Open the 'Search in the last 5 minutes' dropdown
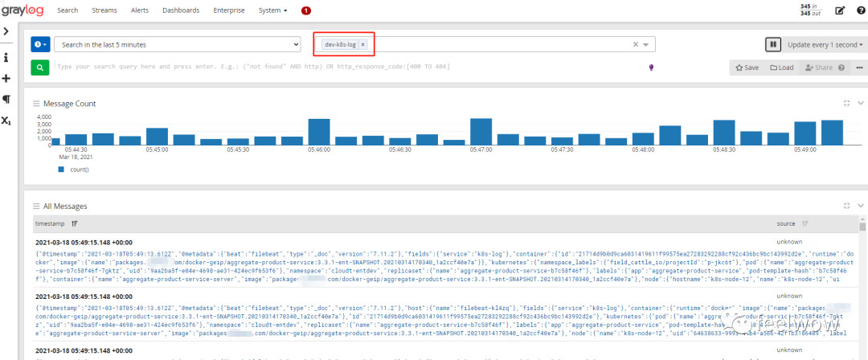The height and width of the screenshot is (360, 868). pyautogui.click(x=177, y=44)
